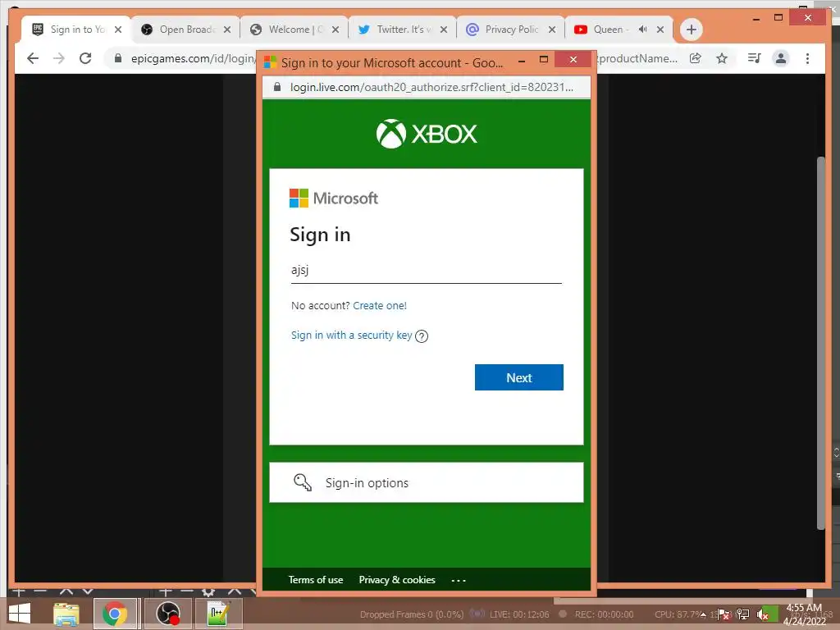Open Chrome's three-dot menu
This screenshot has height=630, width=840.
coord(807,58)
